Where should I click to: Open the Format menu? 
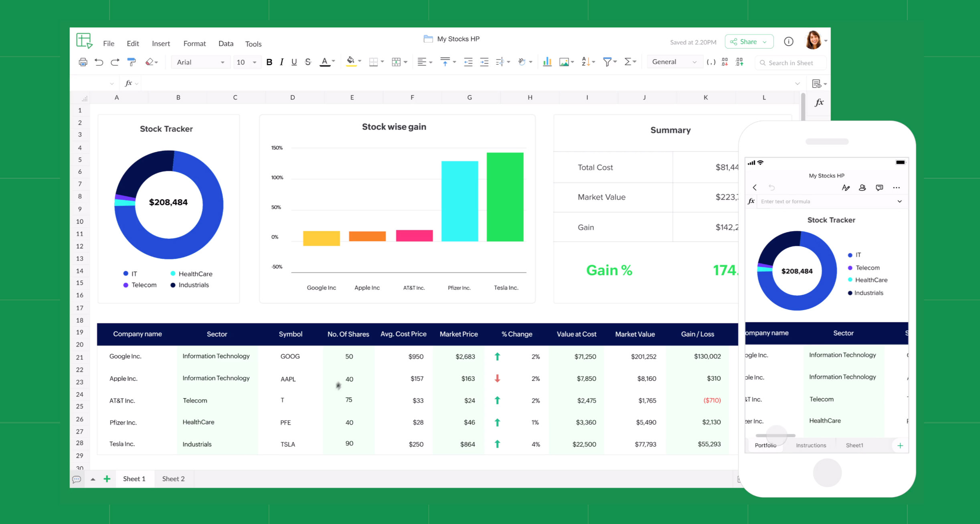click(x=194, y=43)
